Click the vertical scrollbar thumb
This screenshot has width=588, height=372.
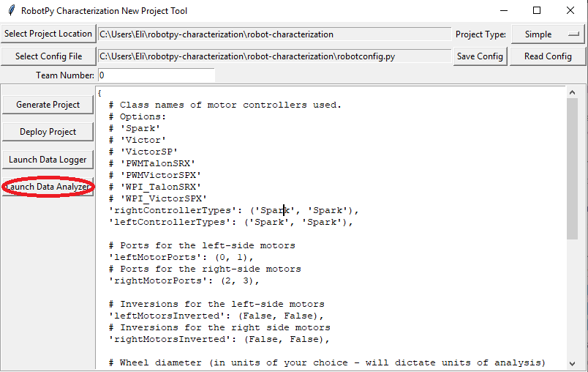[x=572, y=168]
